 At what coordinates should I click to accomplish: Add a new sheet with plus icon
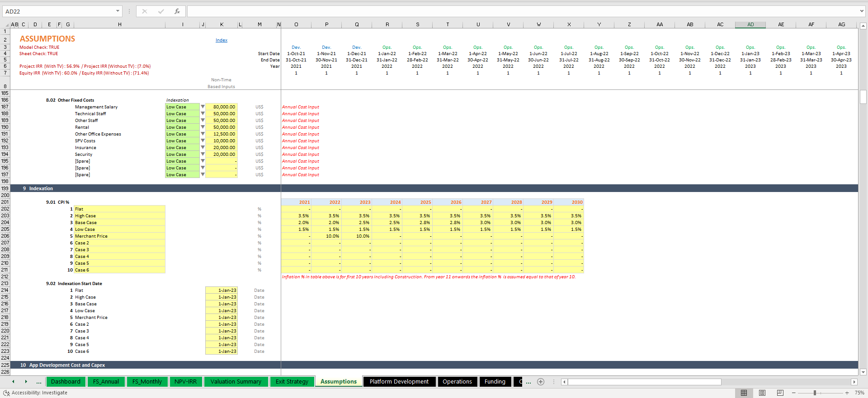pyautogui.click(x=540, y=382)
